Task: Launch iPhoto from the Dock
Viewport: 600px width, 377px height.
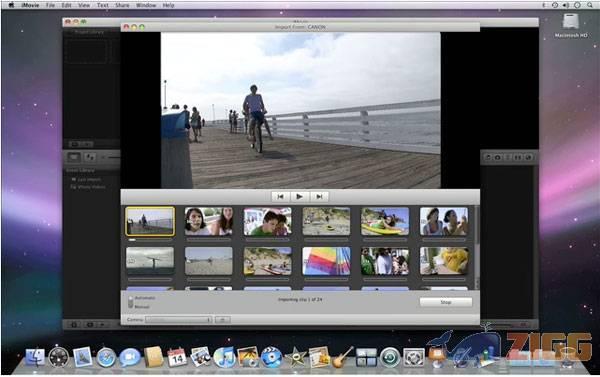Action: (x=248, y=357)
